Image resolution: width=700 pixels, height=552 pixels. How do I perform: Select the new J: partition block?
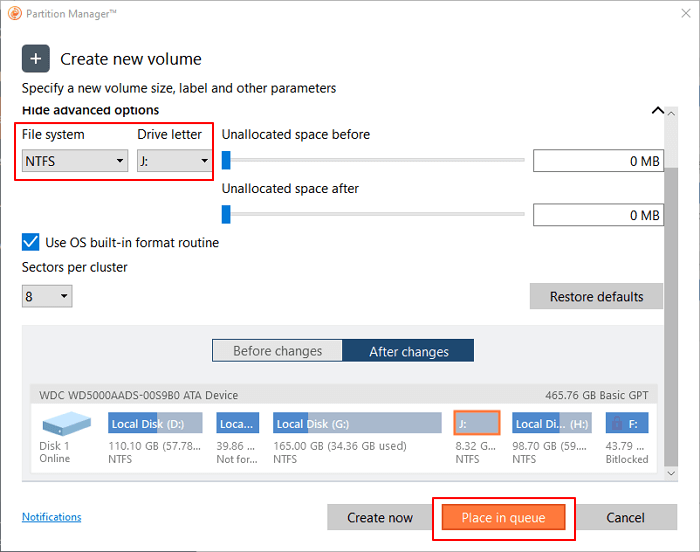[476, 423]
